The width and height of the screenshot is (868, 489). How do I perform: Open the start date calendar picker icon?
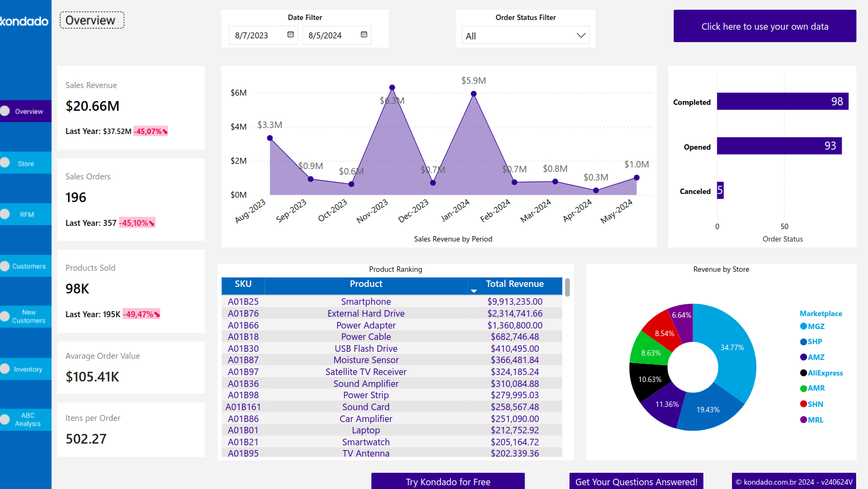290,35
